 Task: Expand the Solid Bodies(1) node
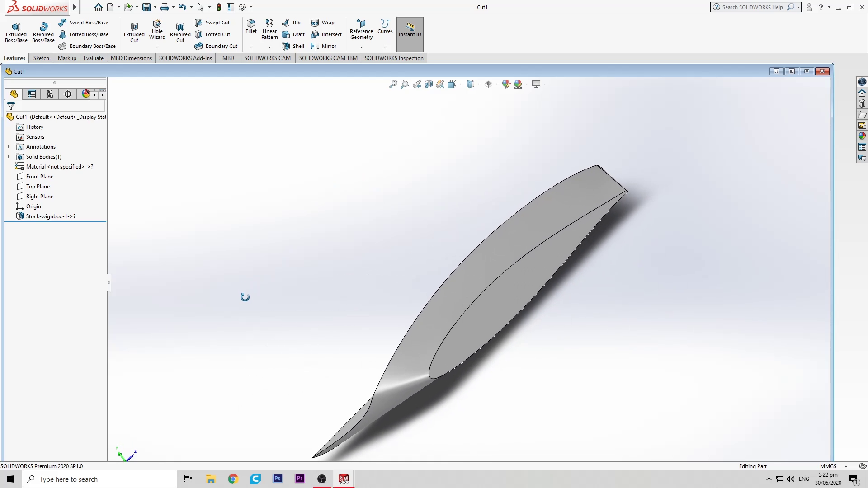9,156
